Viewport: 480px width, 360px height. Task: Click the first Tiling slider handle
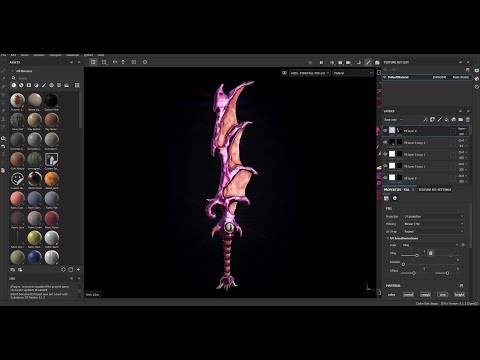(417, 256)
